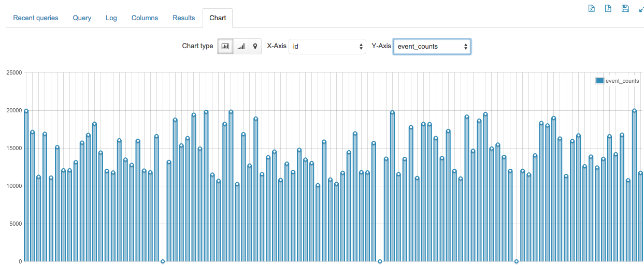Viewport: 644px width, 265px height.
Task: Select the bar chart type button
Action: point(225,46)
